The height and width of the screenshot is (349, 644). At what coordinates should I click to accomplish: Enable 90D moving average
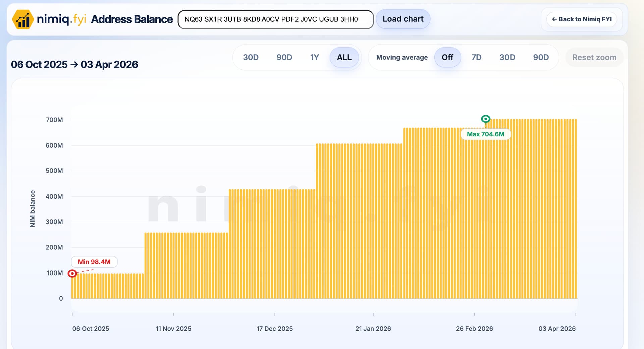(x=541, y=57)
